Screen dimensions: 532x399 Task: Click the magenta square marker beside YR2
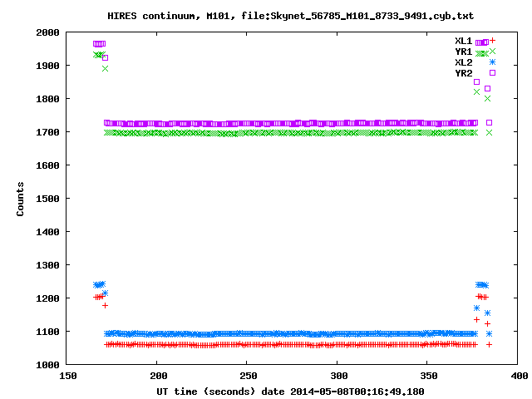492,73
